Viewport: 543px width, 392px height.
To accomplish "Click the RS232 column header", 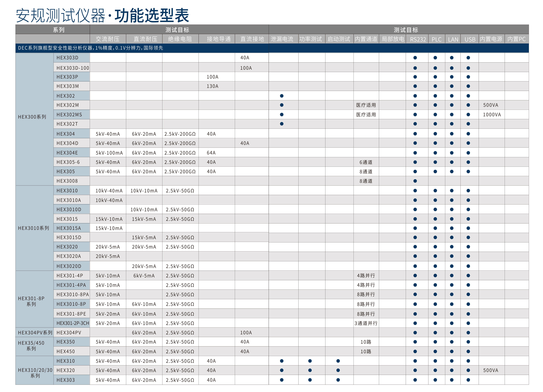I will click(417, 39).
